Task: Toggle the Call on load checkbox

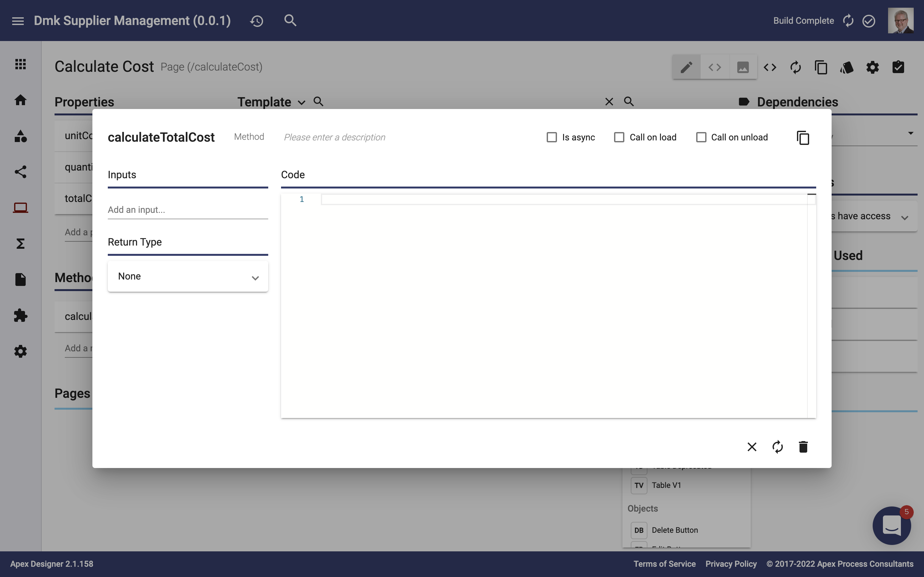Action: click(x=618, y=138)
